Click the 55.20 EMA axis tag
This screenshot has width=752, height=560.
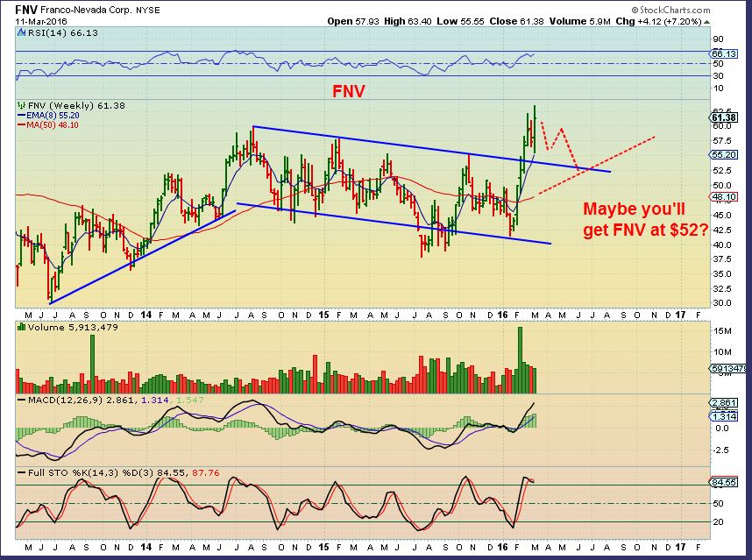coord(723,155)
